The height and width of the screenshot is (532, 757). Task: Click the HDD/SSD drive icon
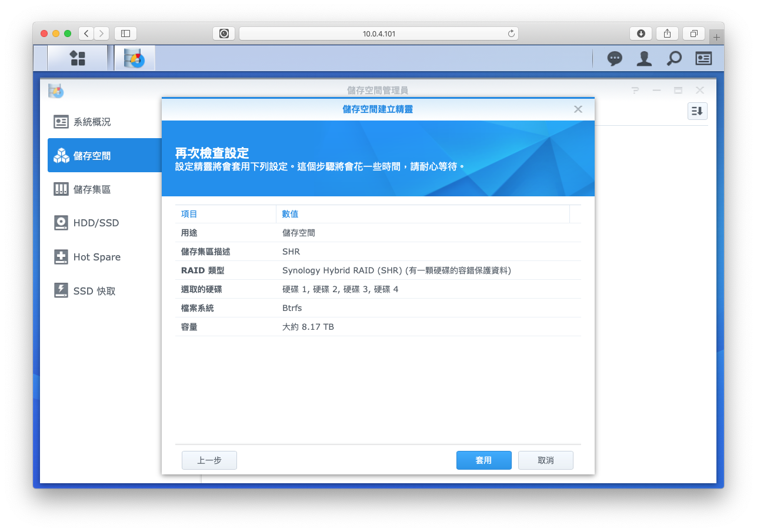(x=61, y=223)
